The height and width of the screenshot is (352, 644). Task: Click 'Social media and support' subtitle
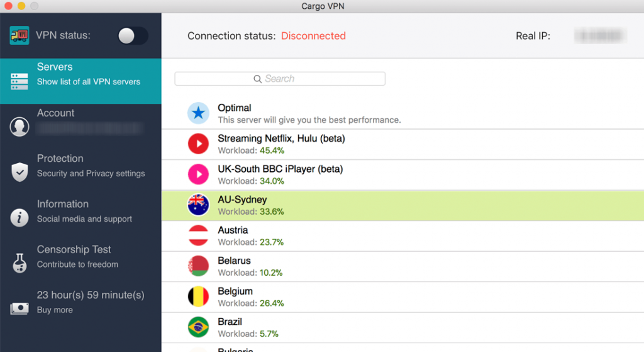coord(84,219)
